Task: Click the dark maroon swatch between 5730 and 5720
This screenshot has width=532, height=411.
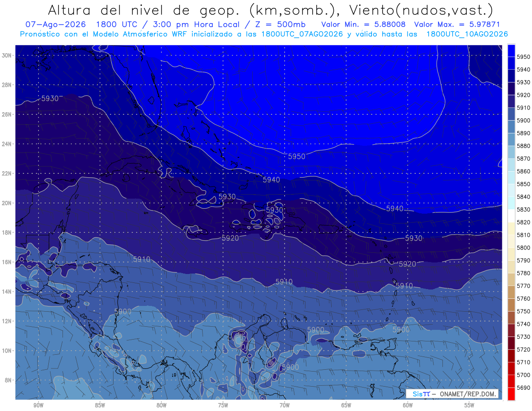Action: click(511, 343)
